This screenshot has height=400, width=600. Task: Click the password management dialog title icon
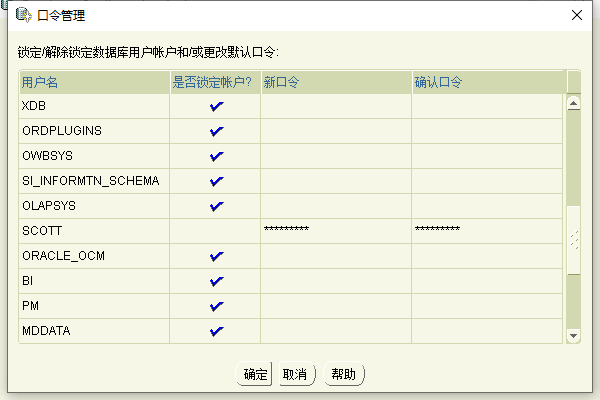click(x=24, y=15)
